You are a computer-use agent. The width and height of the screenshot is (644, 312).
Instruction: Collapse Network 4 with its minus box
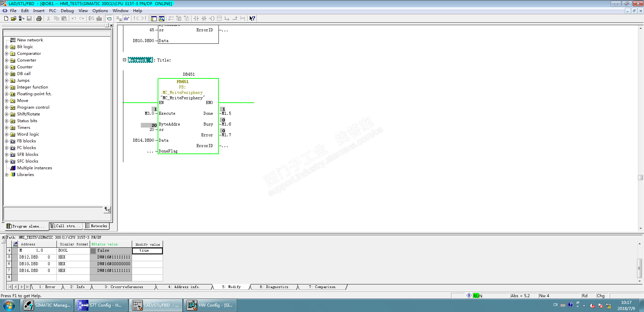pos(124,60)
